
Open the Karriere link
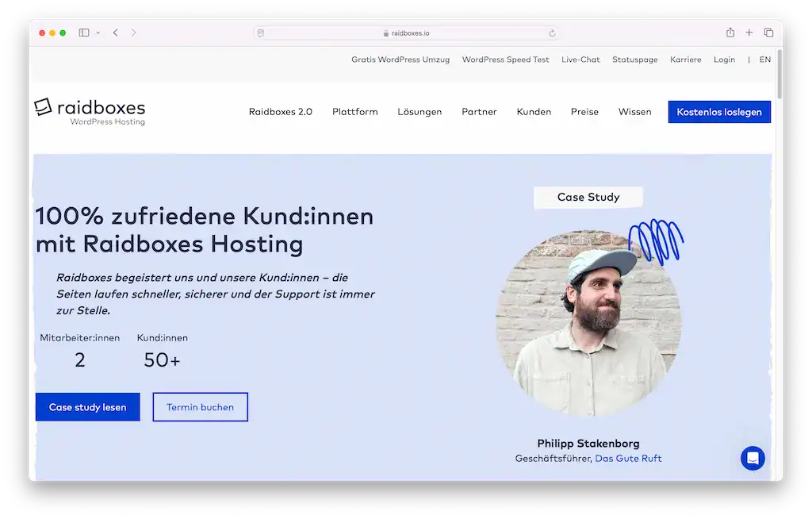coord(686,60)
